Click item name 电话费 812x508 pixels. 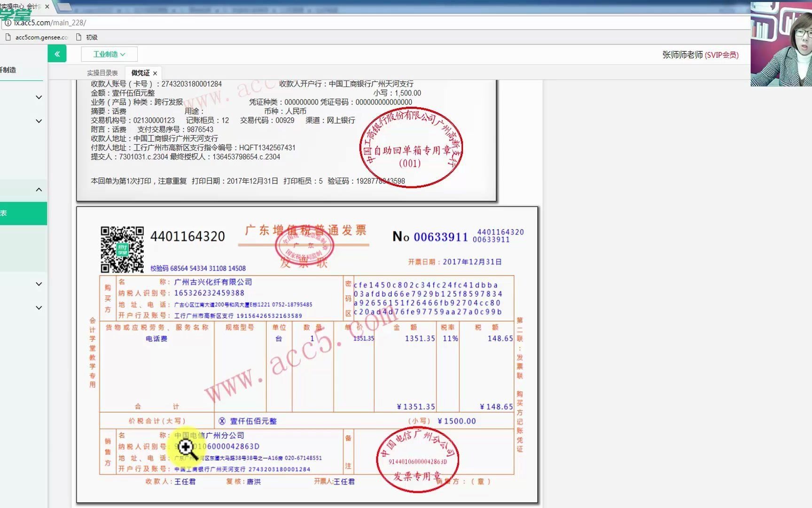point(156,339)
